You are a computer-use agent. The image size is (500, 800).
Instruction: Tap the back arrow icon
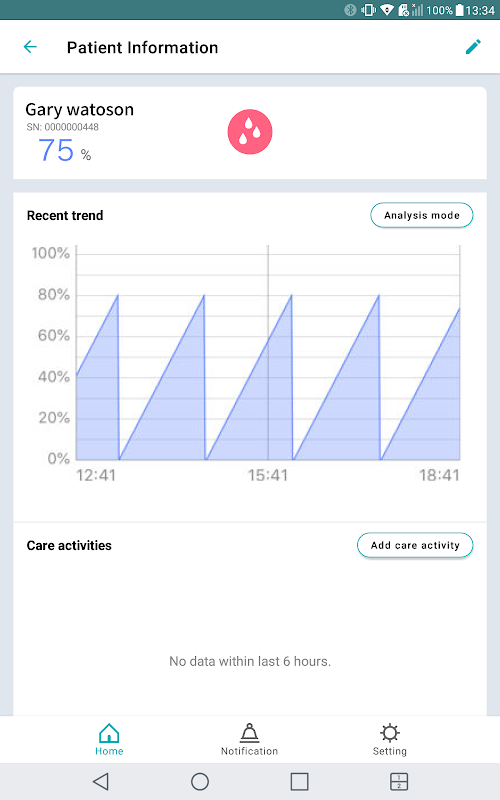[31, 47]
